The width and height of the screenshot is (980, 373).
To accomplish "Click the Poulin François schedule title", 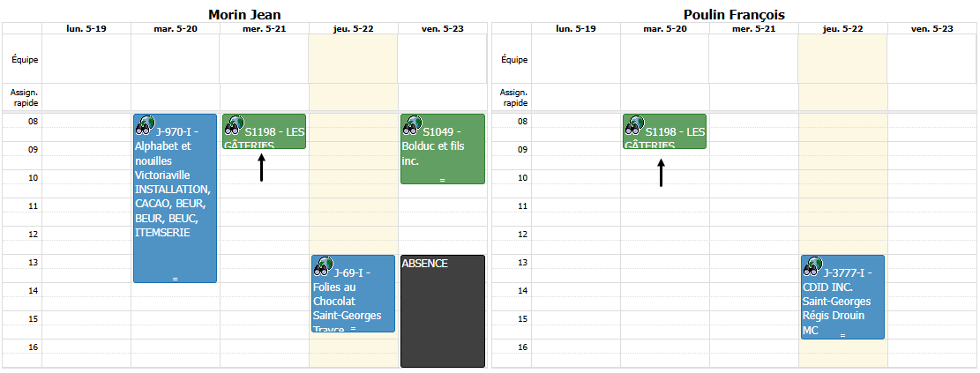I will pos(735,14).
